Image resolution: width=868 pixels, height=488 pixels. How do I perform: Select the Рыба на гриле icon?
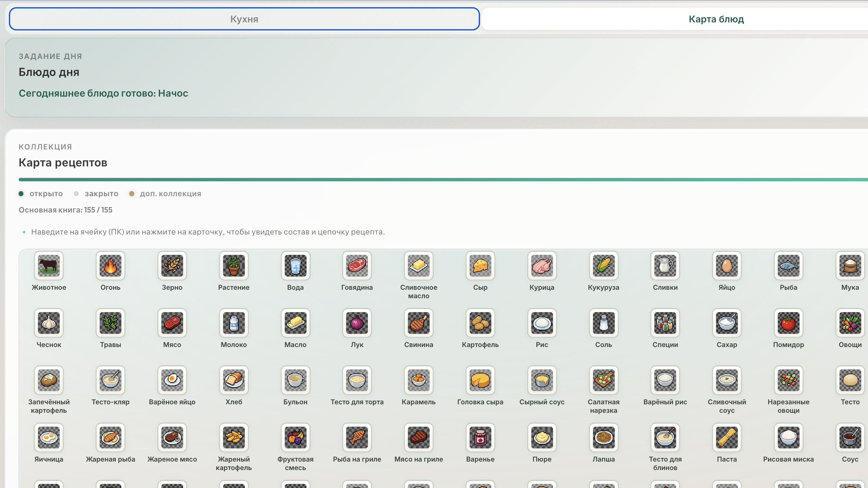pos(357,438)
